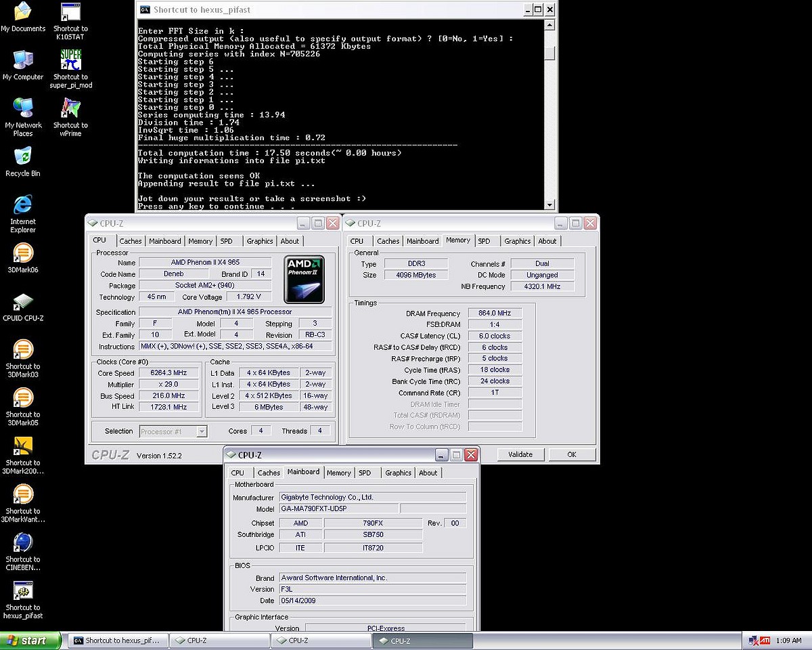Click the Manufacturer Gigabyte Technology field
This screenshot has height=650, width=812.
coord(372,497)
